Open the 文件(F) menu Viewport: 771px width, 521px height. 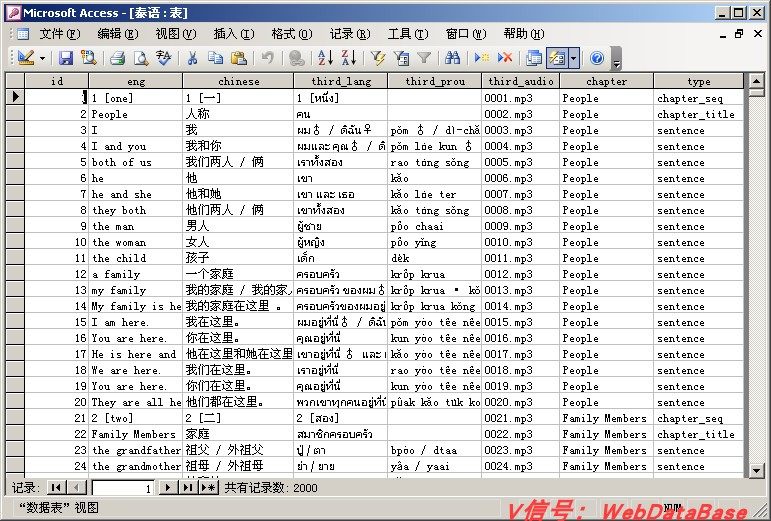pos(60,34)
